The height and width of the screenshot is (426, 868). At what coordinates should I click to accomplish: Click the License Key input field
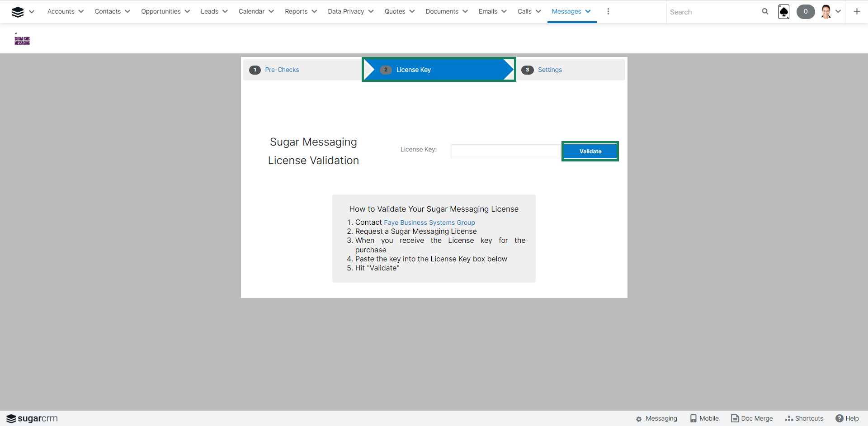[505, 151]
